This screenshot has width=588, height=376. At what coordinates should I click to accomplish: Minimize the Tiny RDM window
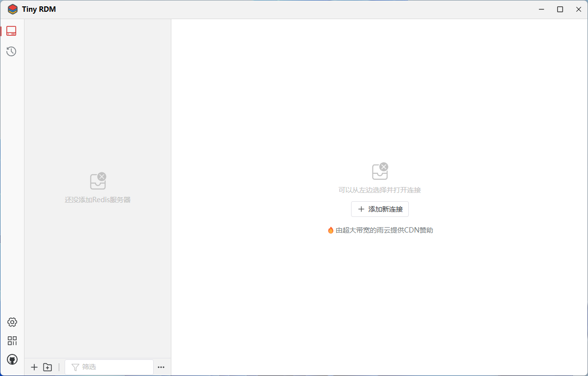click(x=541, y=9)
